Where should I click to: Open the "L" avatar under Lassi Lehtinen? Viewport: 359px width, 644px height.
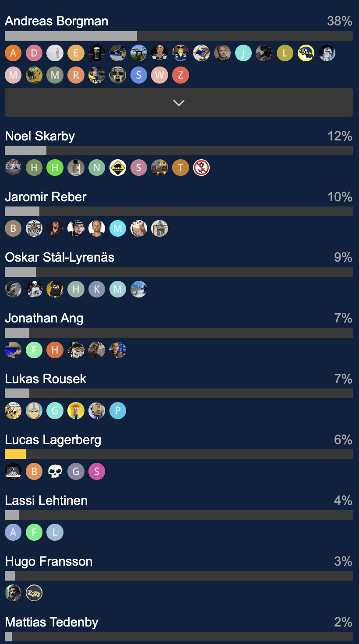55,532
